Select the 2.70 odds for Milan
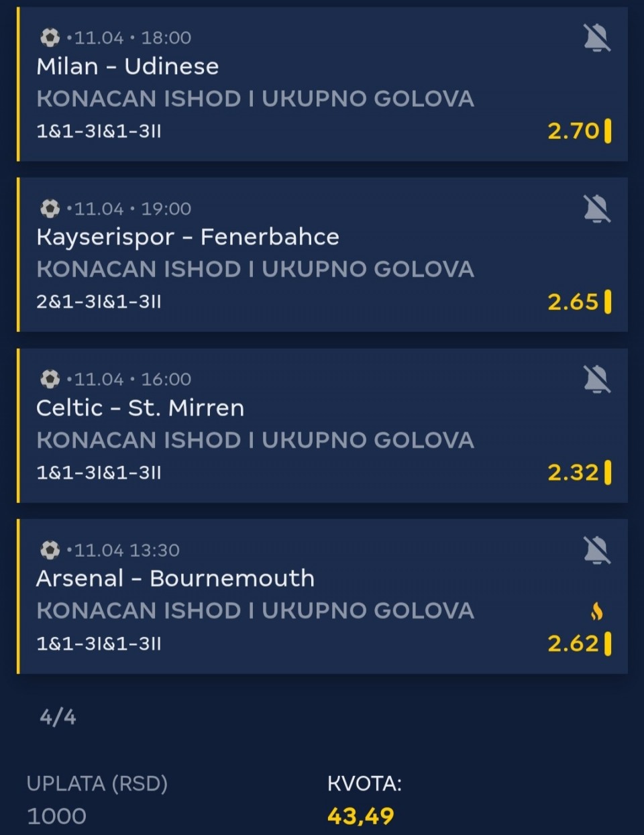The image size is (644, 835). point(574,131)
